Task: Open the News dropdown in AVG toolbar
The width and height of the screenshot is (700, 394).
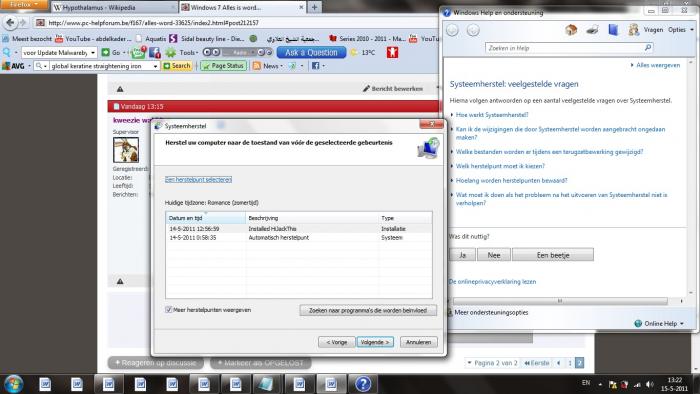Action: [x=273, y=66]
